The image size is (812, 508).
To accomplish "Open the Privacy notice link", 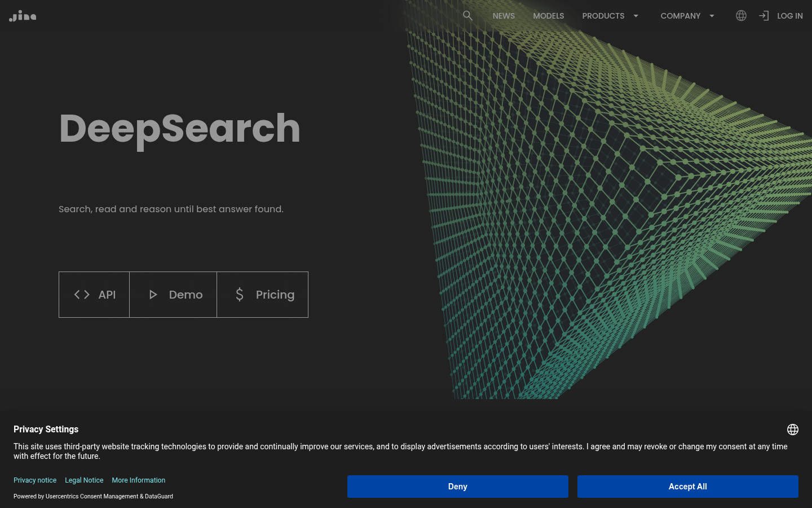I will click(35, 480).
